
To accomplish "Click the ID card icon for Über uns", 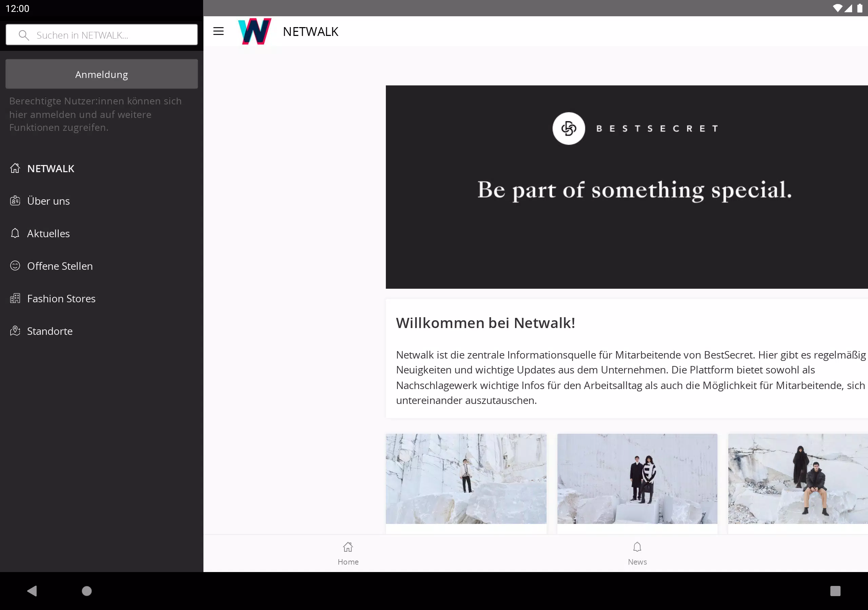I will [15, 201].
